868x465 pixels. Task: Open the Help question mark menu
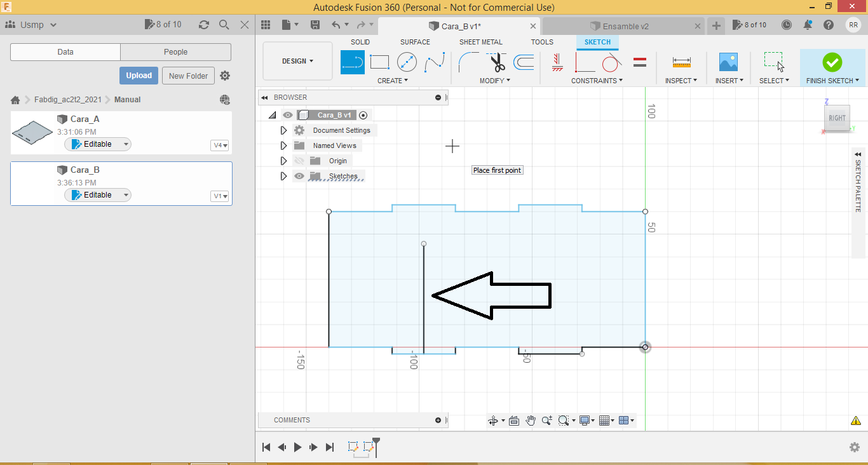[x=829, y=25]
